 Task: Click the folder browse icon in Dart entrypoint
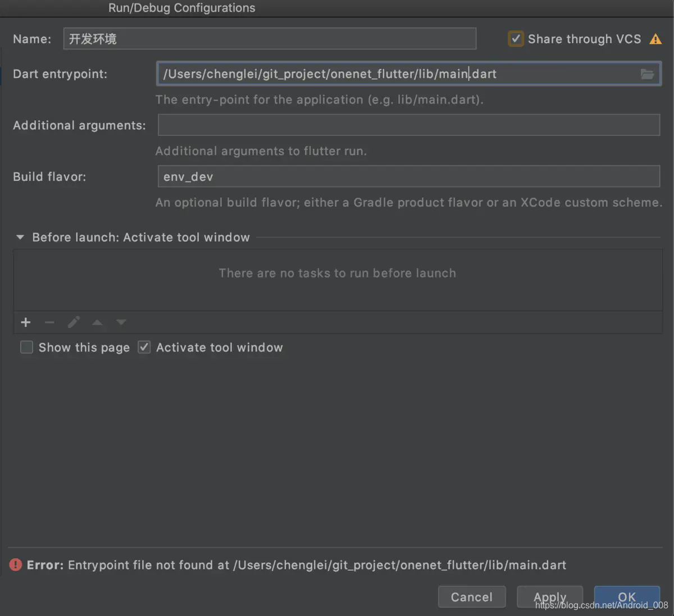coord(647,74)
